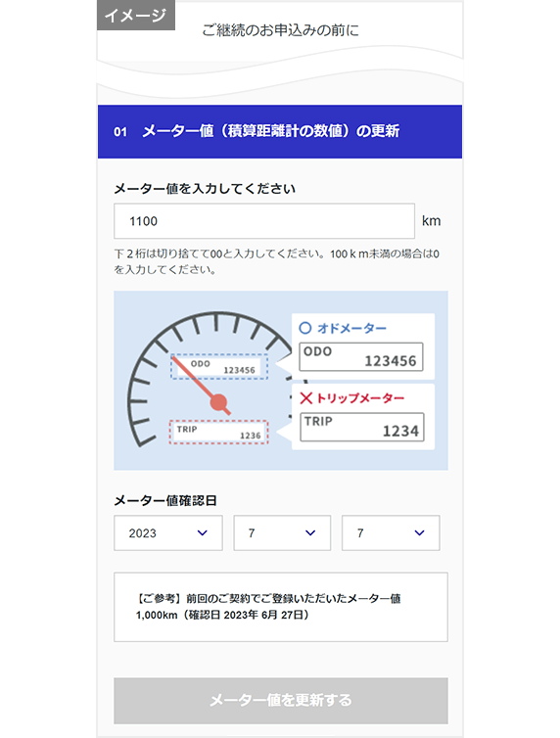This screenshot has width=560, height=738.
Task: Click the red X icon beside トリップメーター
Action: [305, 398]
